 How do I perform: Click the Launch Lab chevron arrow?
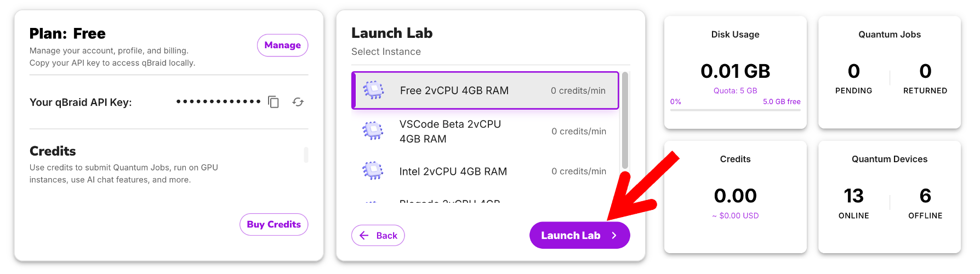point(614,236)
